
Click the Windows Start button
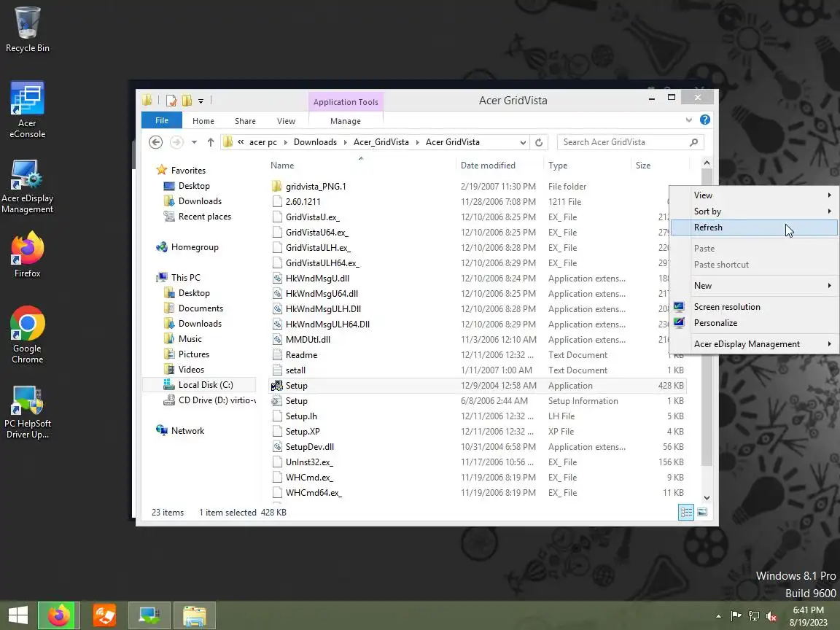click(17, 615)
